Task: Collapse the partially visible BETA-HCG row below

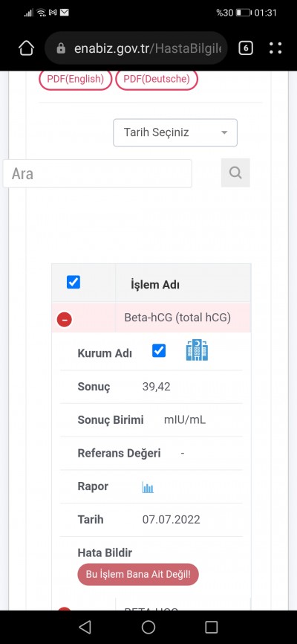Action: (x=65, y=609)
